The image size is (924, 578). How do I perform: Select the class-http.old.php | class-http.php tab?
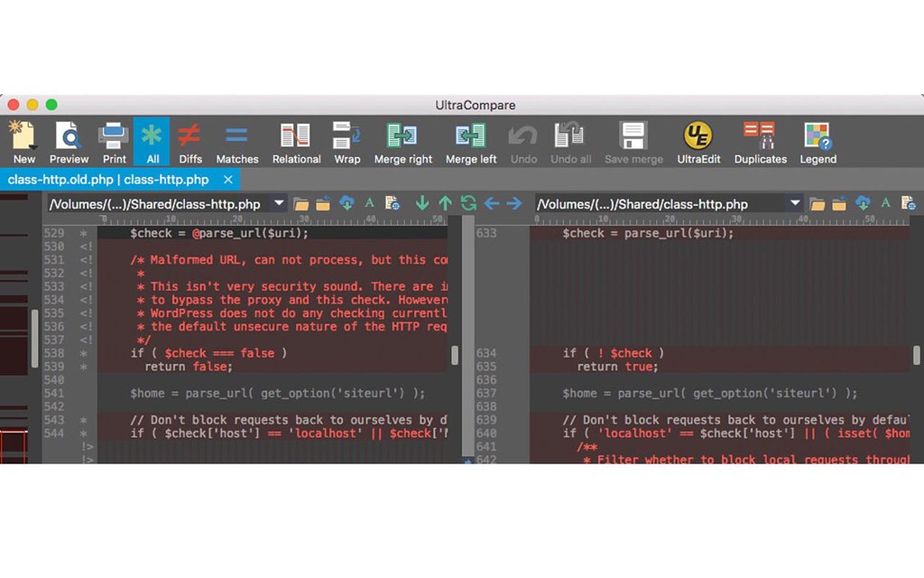click(108, 180)
